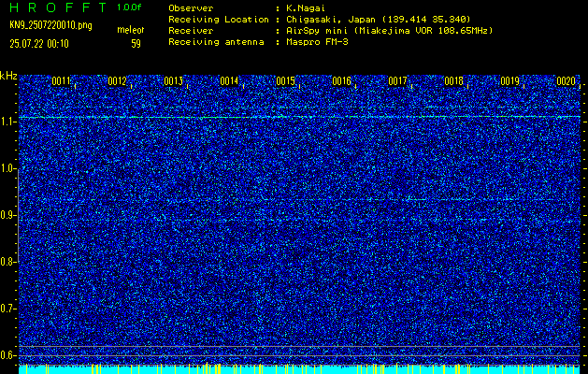Screen dimensions: 588x374
Task: Click the 0016 minute marker
Action: pos(341,81)
